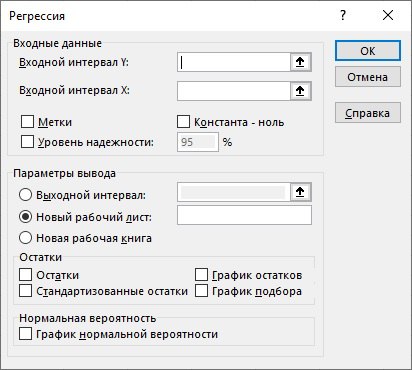Image resolution: width=412 pixels, height=370 pixels.
Task: Enable the Остатки checkbox
Action: (x=26, y=275)
